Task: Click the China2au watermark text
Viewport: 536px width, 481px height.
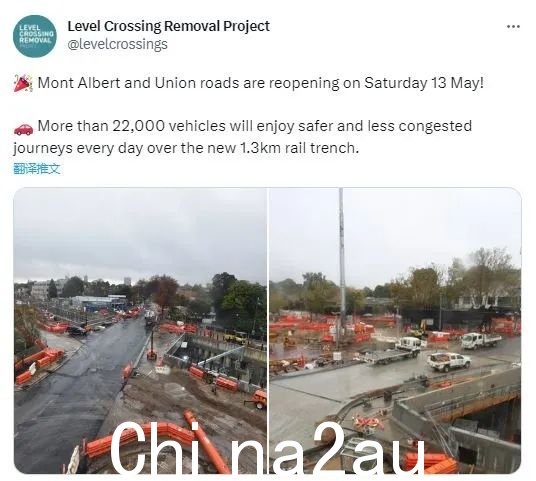Action: tap(268, 448)
